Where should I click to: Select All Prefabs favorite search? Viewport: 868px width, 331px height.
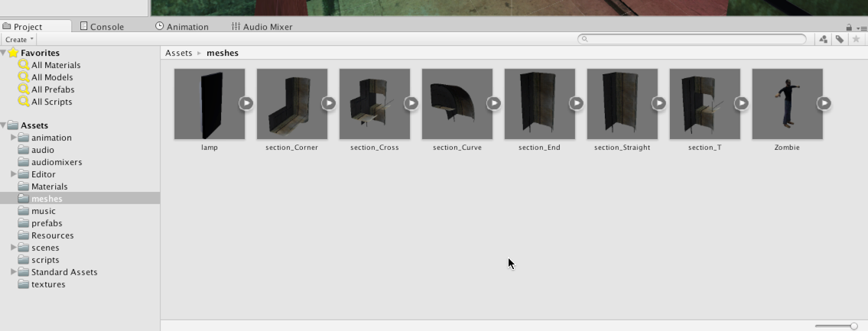[x=53, y=89]
